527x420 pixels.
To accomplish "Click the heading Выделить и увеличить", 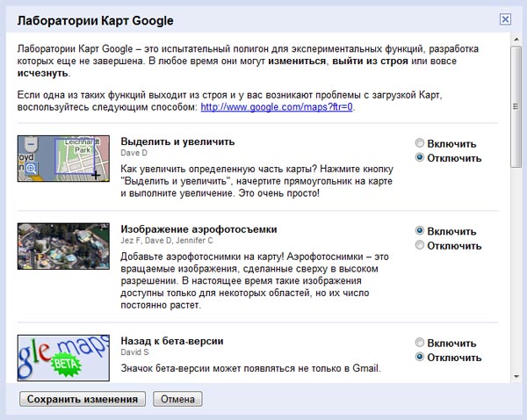I will pyautogui.click(x=177, y=141).
